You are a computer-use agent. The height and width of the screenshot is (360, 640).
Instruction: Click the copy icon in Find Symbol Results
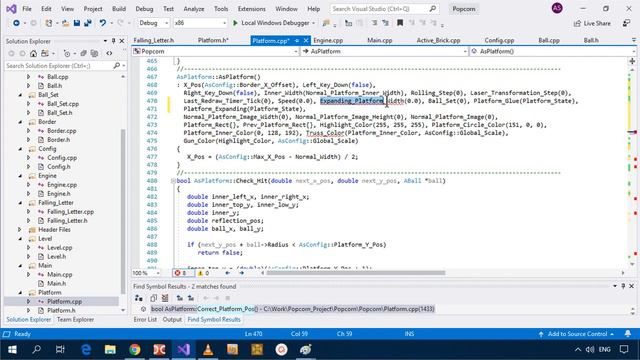point(153,298)
